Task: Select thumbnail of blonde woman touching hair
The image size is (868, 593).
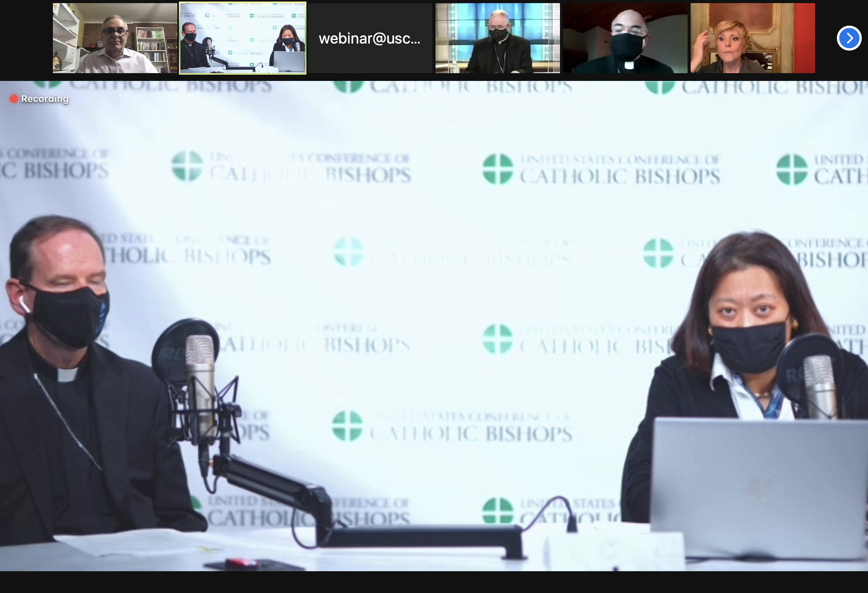Action: (x=752, y=38)
